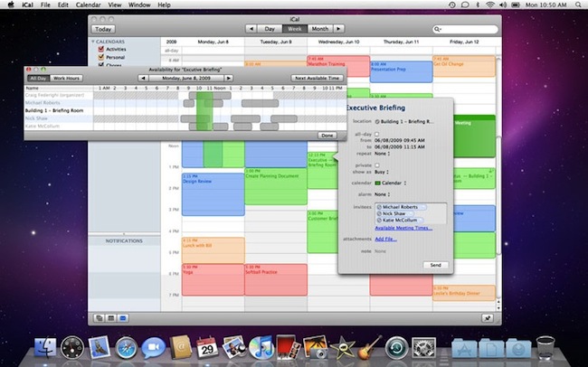Switch availability to All Day
The width and height of the screenshot is (588, 367).
(x=38, y=79)
